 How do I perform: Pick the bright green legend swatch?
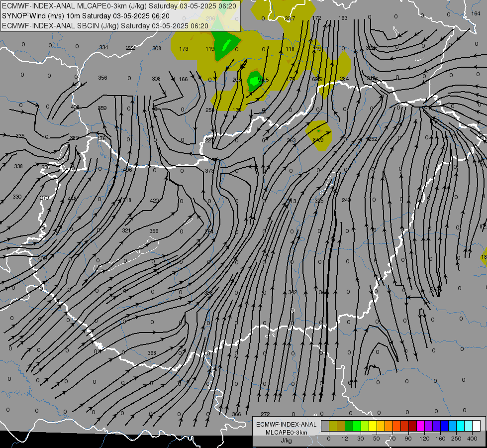tap(357, 426)
